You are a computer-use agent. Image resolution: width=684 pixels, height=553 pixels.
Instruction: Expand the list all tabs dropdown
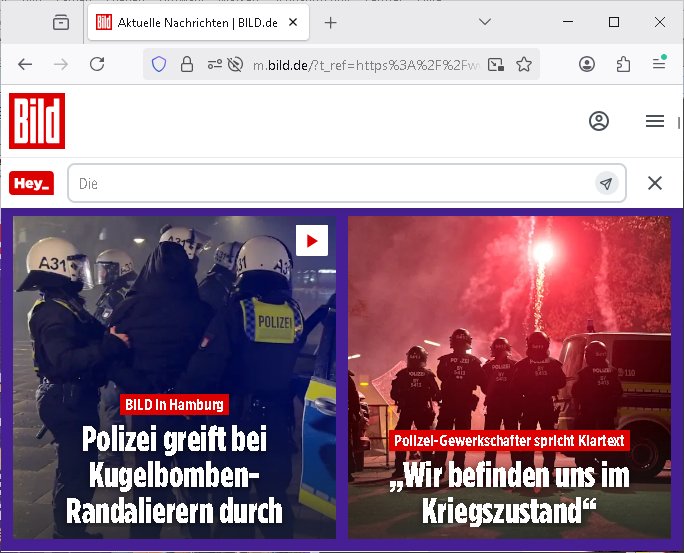pyautogui.click(x=484, y=22)
